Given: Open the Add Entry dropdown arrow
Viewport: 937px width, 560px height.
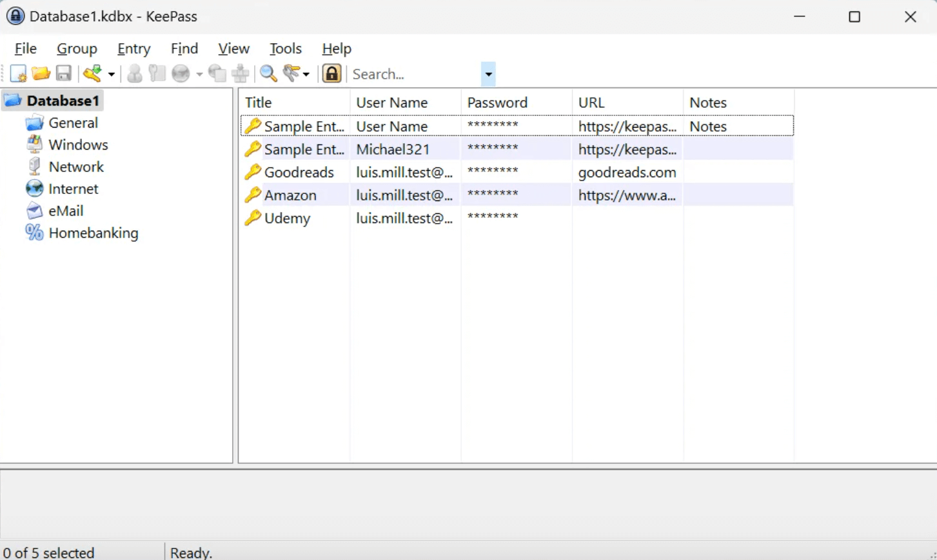Looking at the screenshot, I should [112, 75].
